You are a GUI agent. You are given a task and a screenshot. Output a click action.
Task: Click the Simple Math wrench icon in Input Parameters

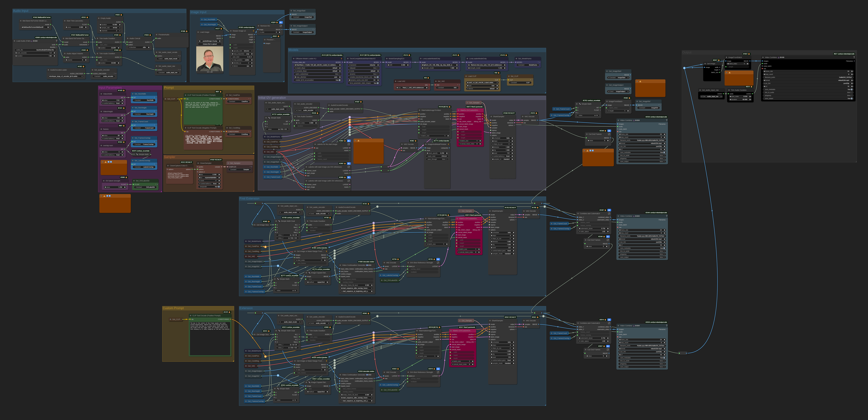pos(137,154)
